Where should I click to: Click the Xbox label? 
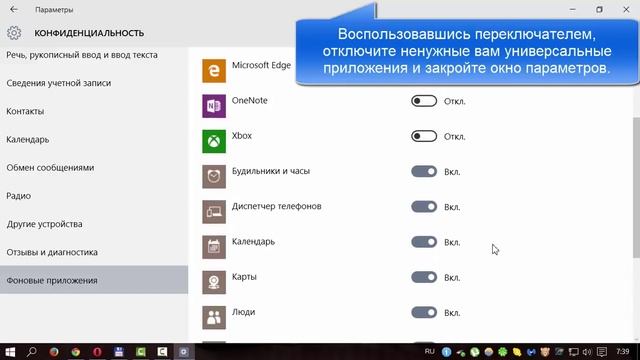(x=242, y=136)
